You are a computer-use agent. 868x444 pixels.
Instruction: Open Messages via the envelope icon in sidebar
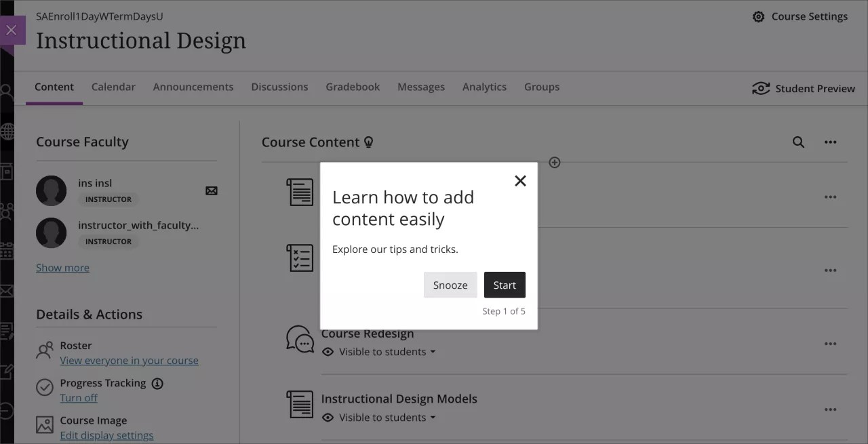tap(9, 290)
